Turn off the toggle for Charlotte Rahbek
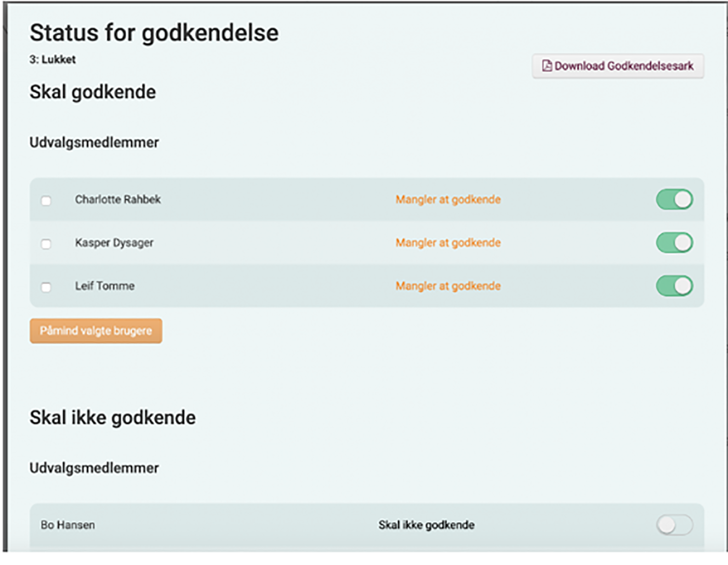The width and height of the screenshot is (728, 565). click(x=674, y=199)
